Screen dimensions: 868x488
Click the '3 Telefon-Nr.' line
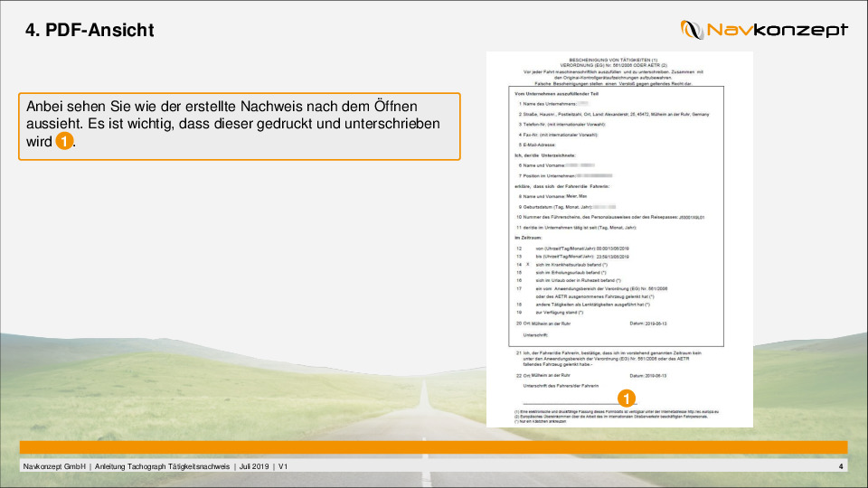561,125
